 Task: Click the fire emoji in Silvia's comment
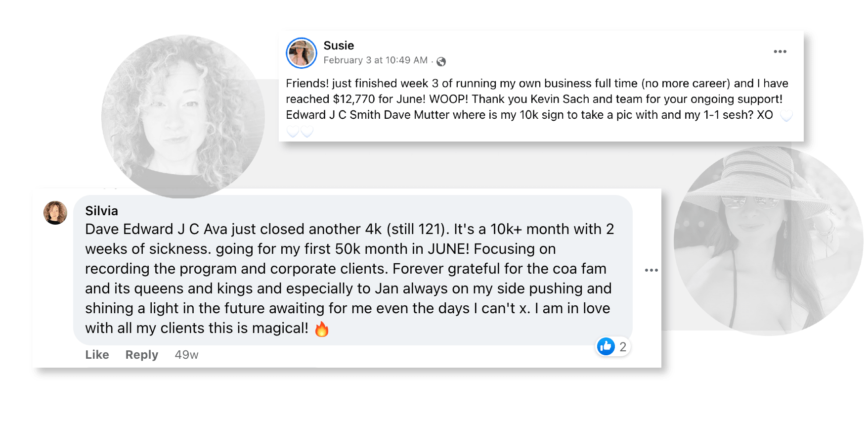322,329
